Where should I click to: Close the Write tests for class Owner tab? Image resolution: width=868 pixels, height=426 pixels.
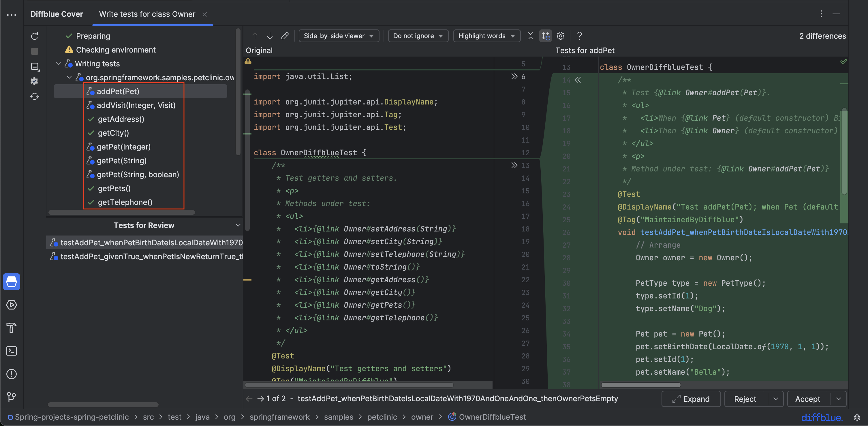tap(204, 14)
